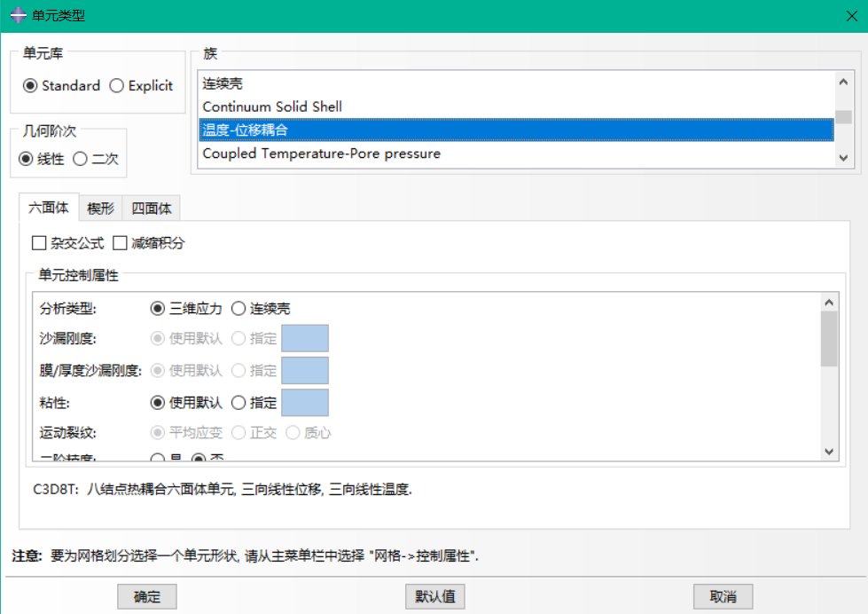Switch to the 楔形 tab
Viewport: 868px width, 614px height.
coord(100,209)
